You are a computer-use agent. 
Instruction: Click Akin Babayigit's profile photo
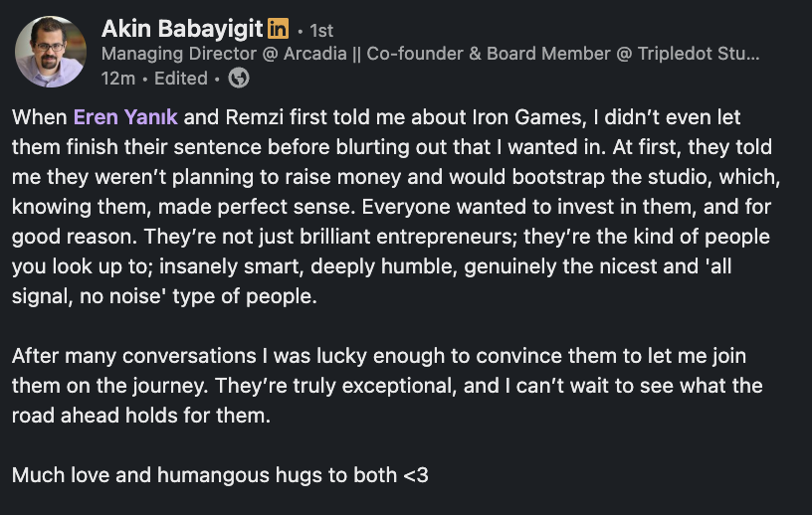(x=51, y=52)
